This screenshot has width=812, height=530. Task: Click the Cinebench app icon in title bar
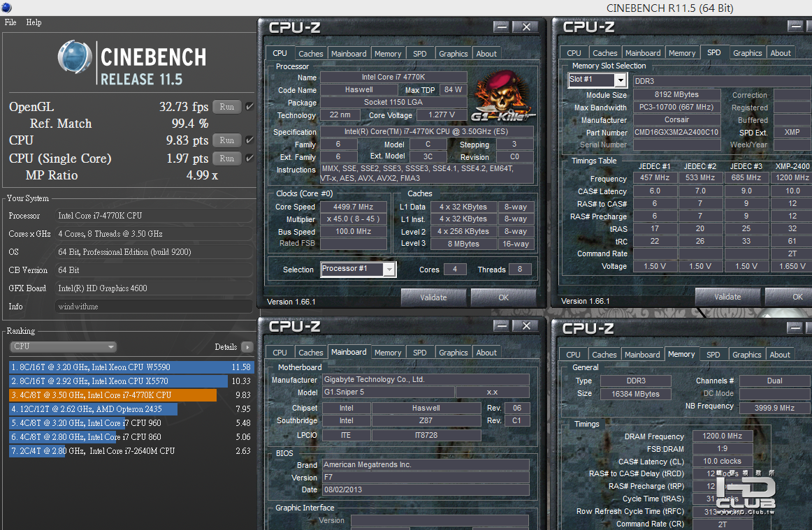(6, 7)
